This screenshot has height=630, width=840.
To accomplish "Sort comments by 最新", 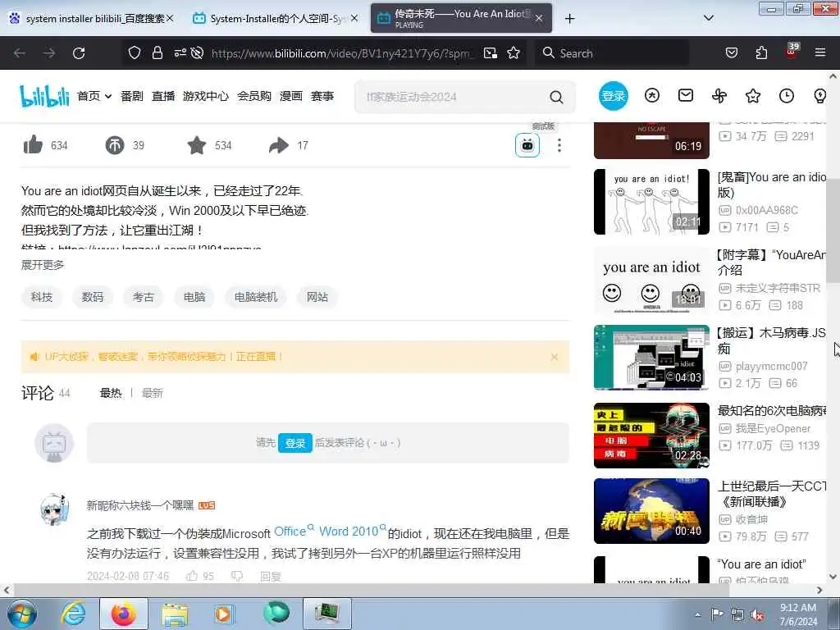I will pos(152,393).
